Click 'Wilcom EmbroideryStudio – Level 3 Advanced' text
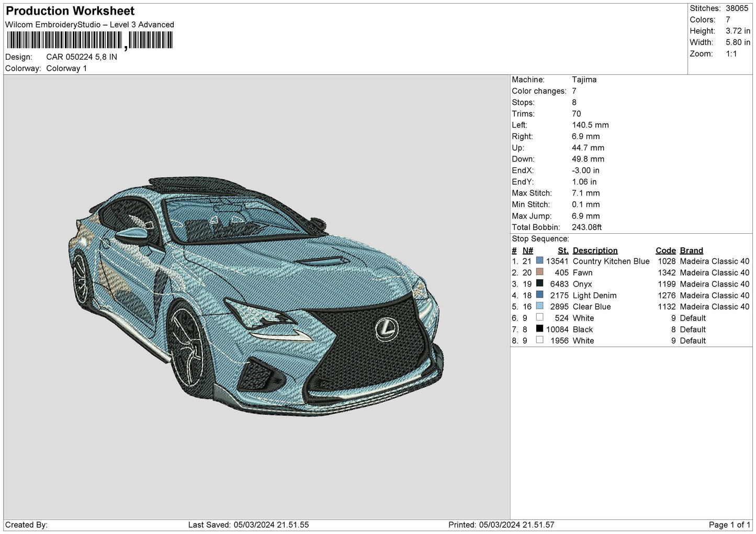 point(89,25)
